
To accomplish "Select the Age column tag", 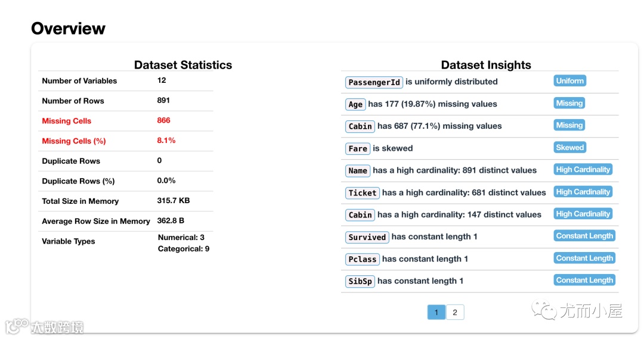I will [x=355, y=104].
